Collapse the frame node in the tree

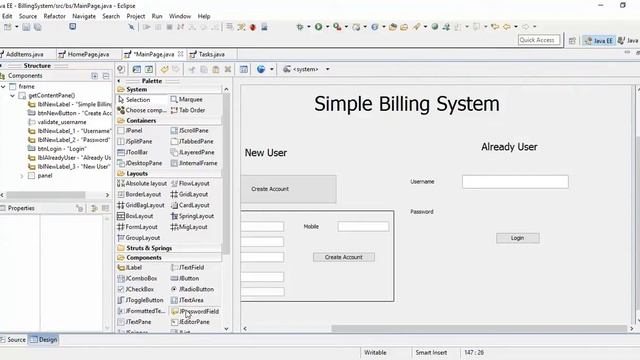click(x=3, y=87)
